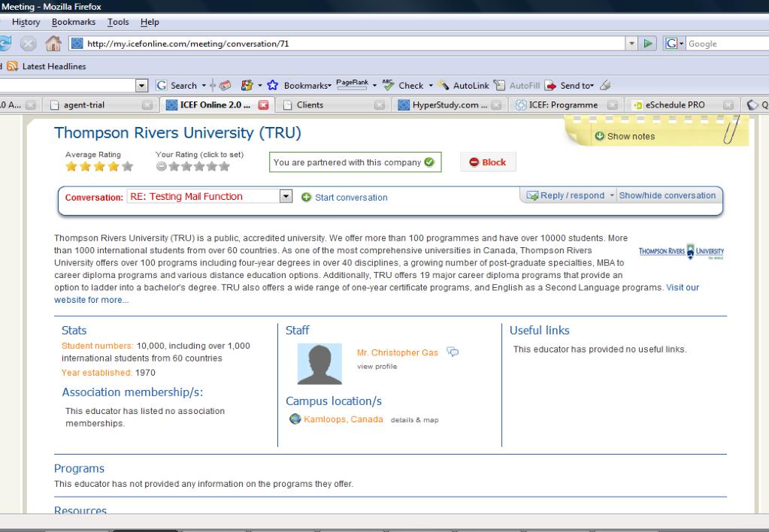Click the green Go arrow beside the address bar
This screenshot has width=769, height=532.
click(x=648, y=44)
